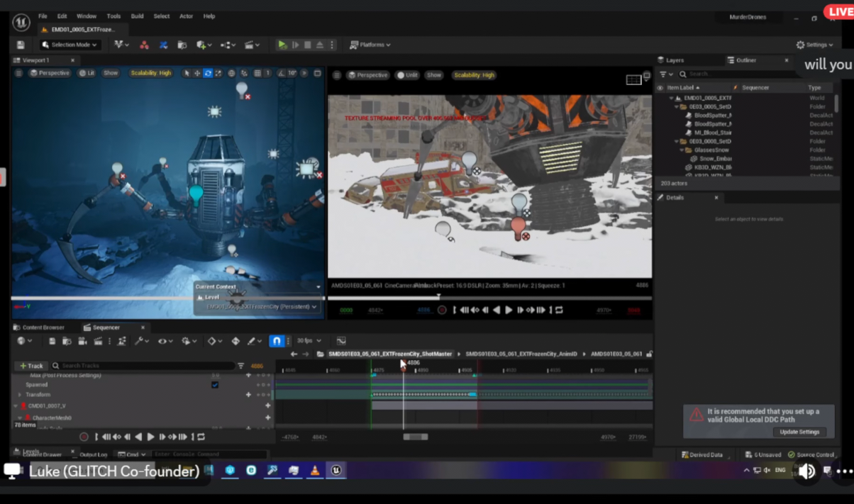Expand the Transform track row
854x504 pixels.
click(x=20, y=395)
